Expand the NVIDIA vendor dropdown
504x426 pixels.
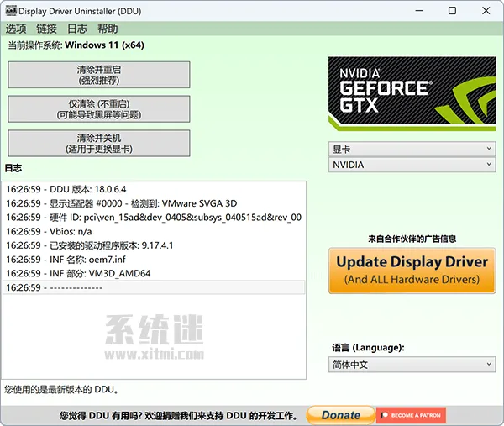[412, 165]
